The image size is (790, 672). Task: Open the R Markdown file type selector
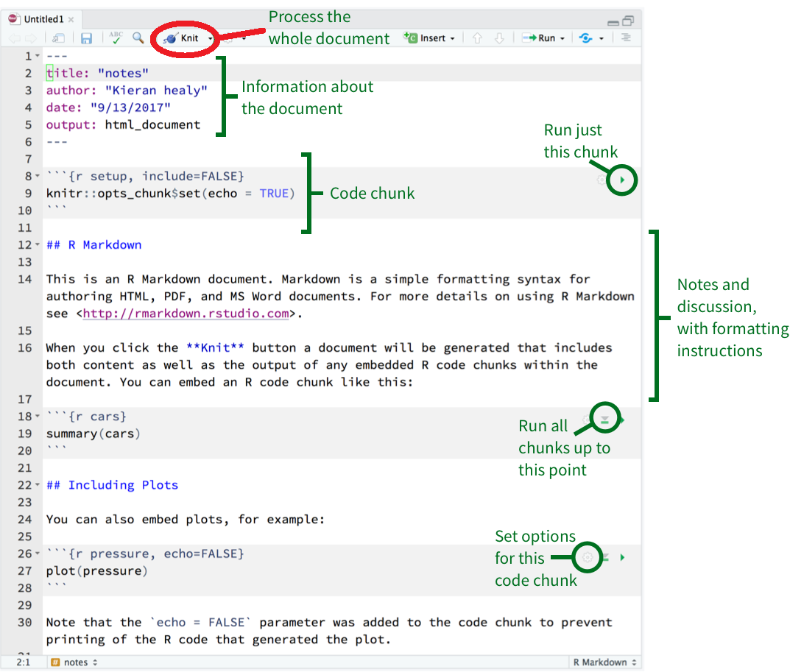[x=605, y=662]
